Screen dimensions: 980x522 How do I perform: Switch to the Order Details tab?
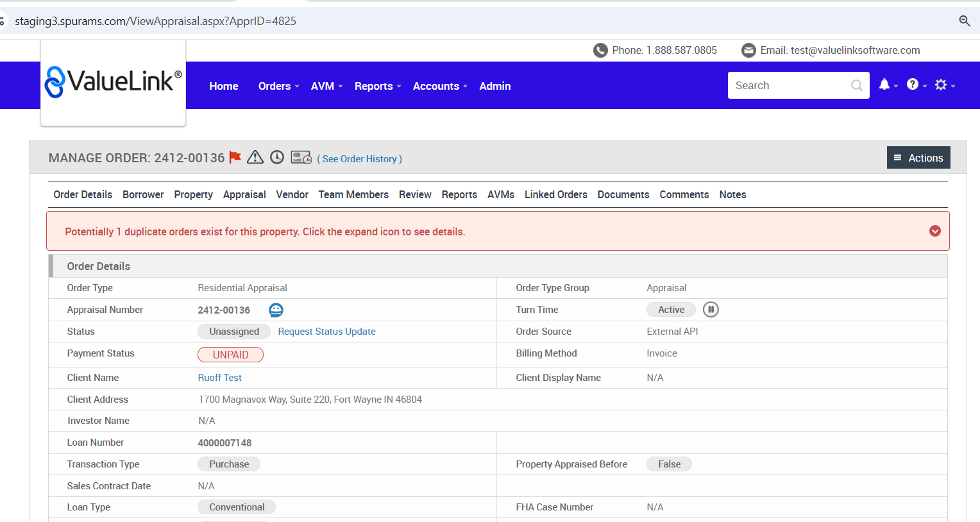(83, 194)
